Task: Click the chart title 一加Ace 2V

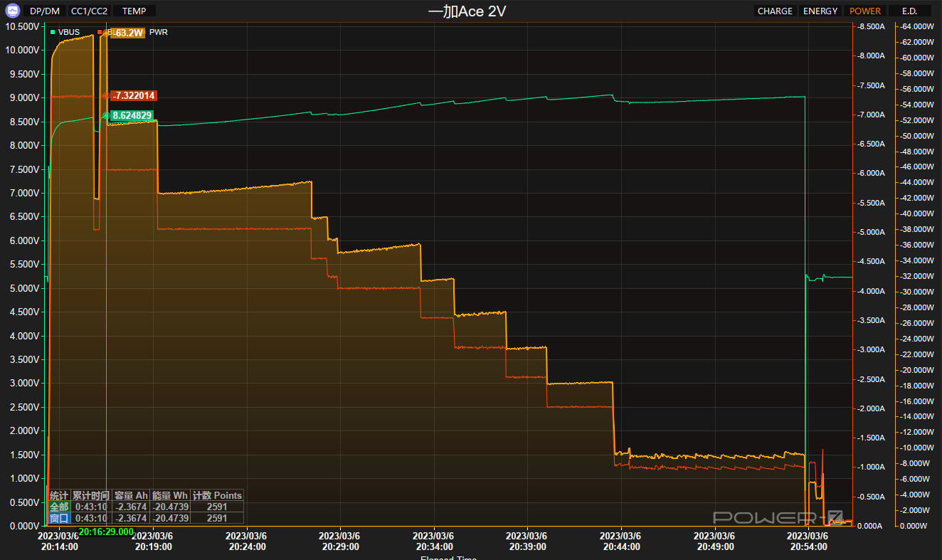Action: point(467,11)
